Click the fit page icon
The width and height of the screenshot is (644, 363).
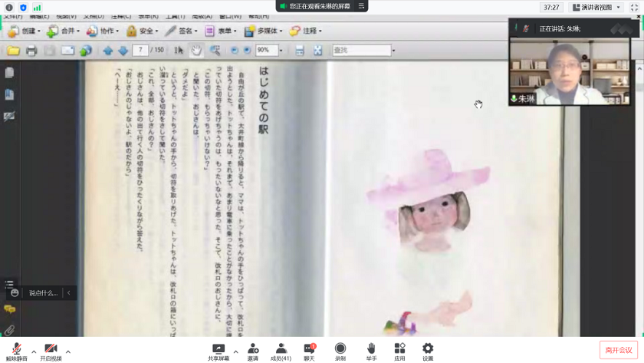pyautogui.click(x=317, y=51)
